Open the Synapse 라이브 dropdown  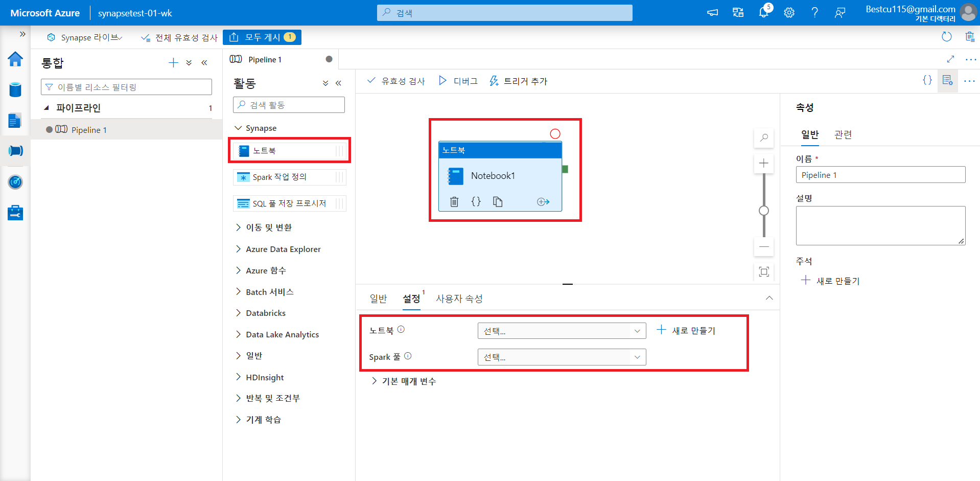point(85,37)
